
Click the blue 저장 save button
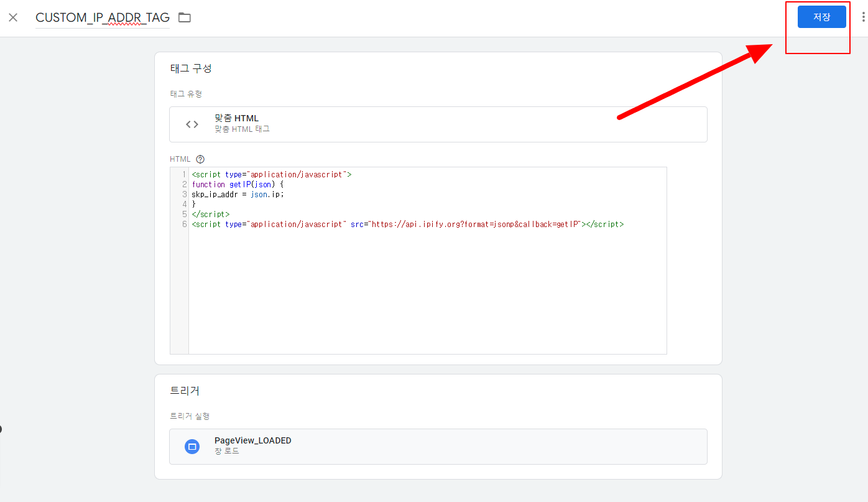pos(821,17)
